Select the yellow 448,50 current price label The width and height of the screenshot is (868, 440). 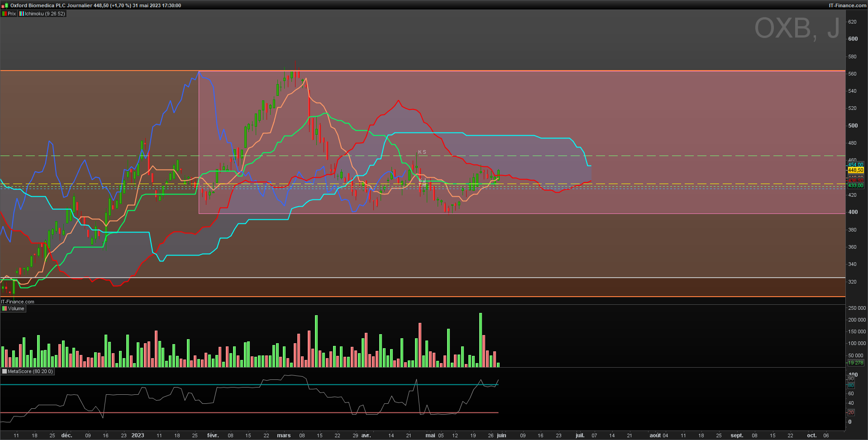[855, 170]
